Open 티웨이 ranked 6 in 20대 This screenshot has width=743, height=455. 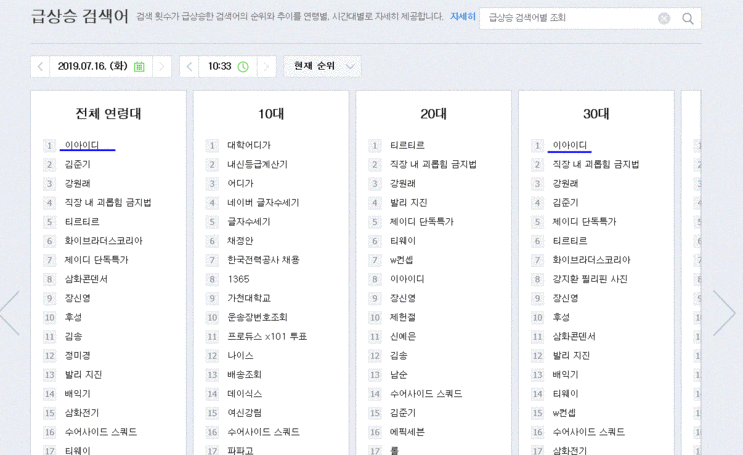pos(402,241)
